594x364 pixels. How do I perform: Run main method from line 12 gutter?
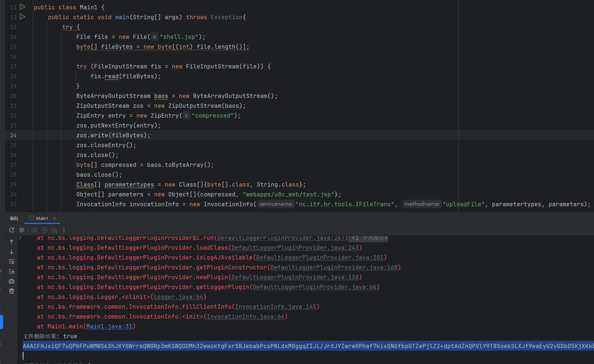[22, 17]
